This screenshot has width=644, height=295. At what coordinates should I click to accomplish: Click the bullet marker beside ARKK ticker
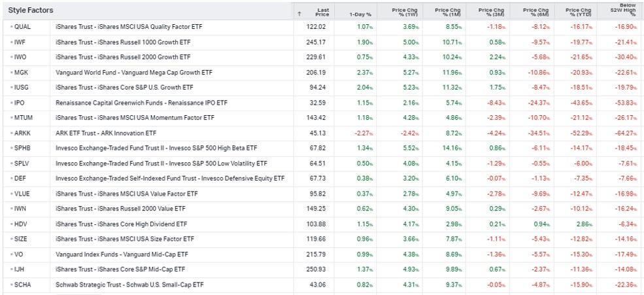(x=12, y=133)
